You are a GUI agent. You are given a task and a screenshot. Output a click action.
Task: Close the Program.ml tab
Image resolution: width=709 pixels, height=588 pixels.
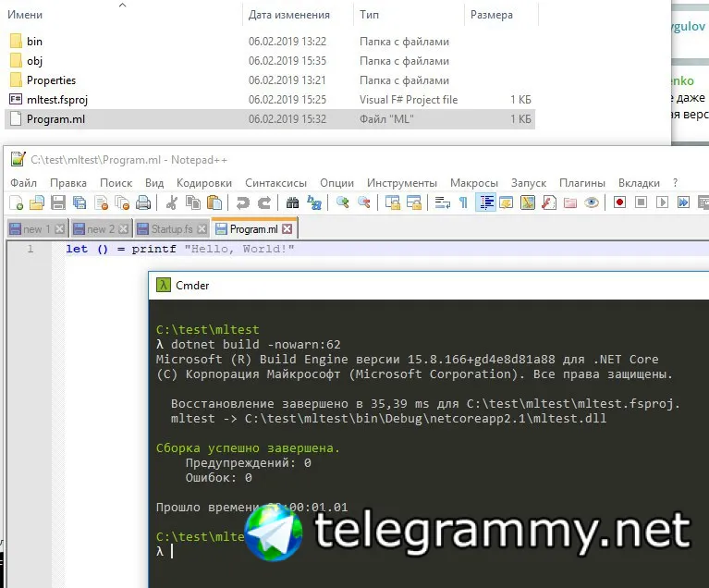pos(287,229)
